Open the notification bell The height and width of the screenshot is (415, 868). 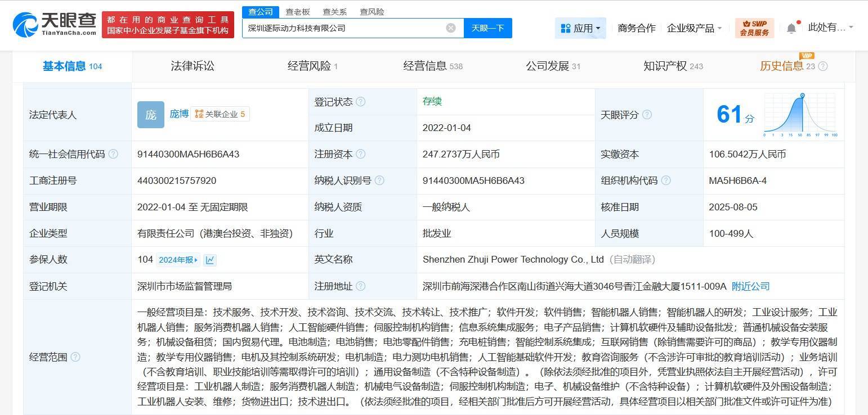791,28
